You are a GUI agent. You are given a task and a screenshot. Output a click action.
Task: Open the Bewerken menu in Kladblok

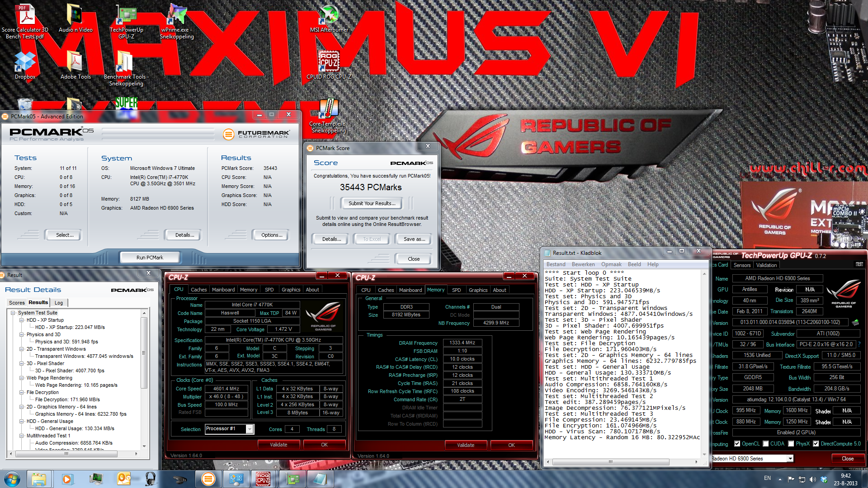tap(583, 264)
